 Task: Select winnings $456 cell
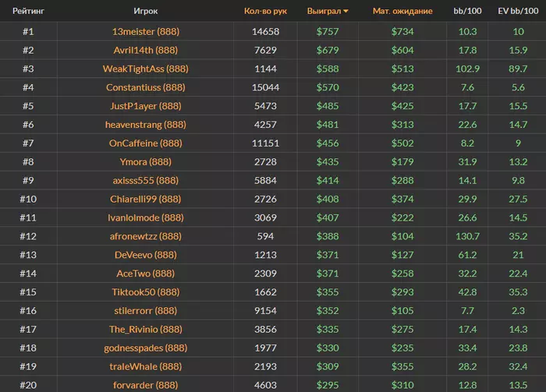point(328,143)
